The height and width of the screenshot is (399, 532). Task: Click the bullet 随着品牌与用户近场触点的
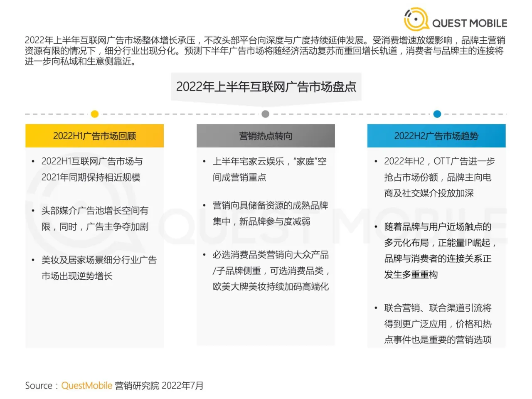(438, 227)
